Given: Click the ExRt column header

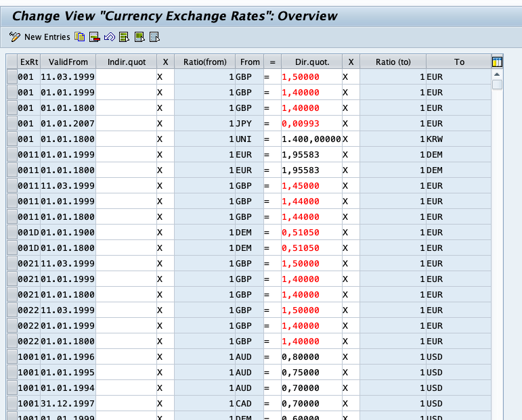Looking at the screenshot, I should 29,62.
